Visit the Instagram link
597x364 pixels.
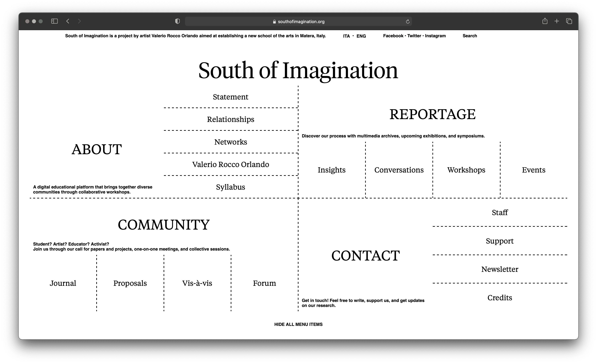click(435, 36)
